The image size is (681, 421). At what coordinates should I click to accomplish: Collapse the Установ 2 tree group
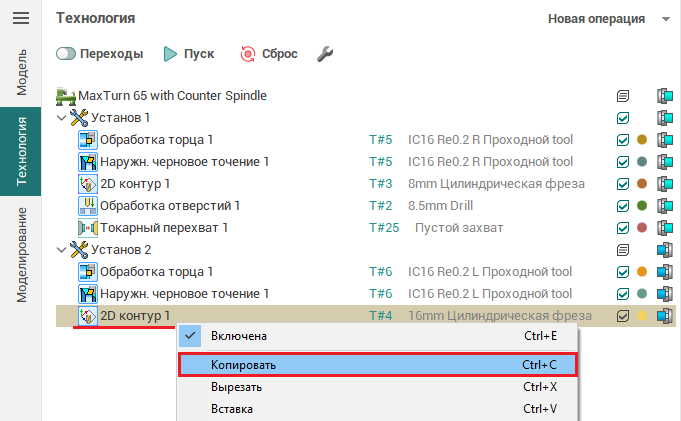pyautogui.click(x=62, y=250)
